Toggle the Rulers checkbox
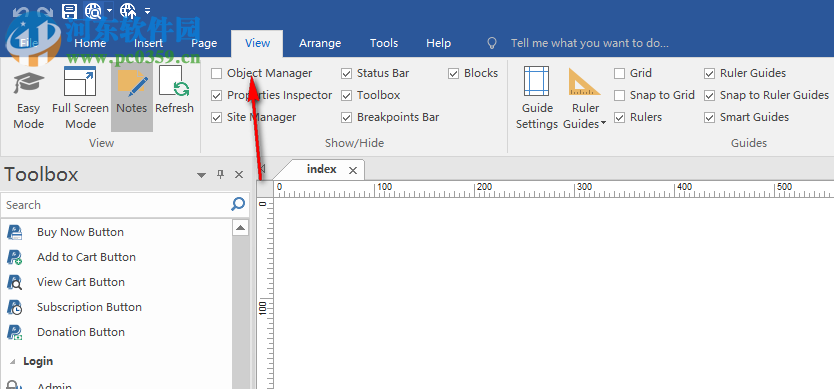 (x=619, y=117)
